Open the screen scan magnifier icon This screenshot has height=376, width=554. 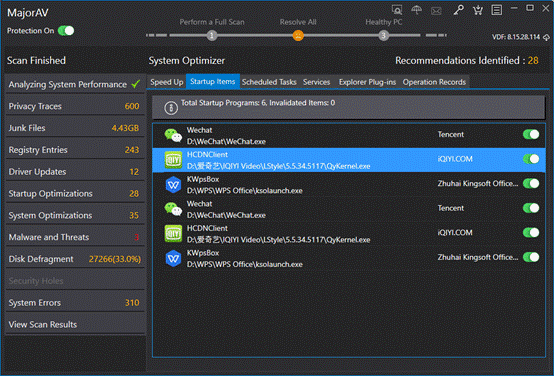coord(397,10)
